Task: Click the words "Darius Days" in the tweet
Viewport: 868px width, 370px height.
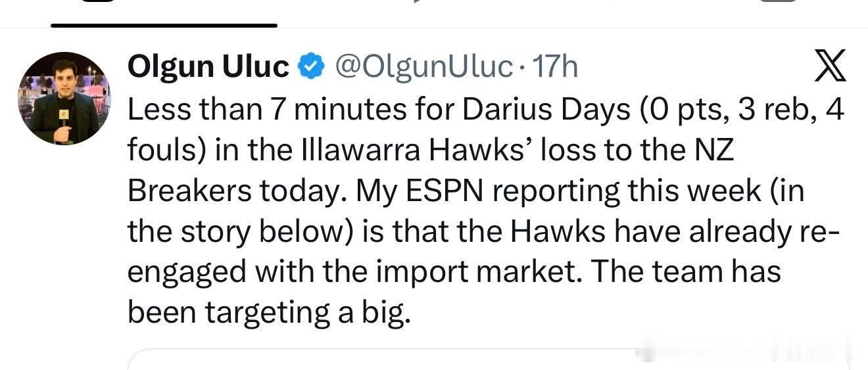Action: pyautogui.click(x=546, y=110)
